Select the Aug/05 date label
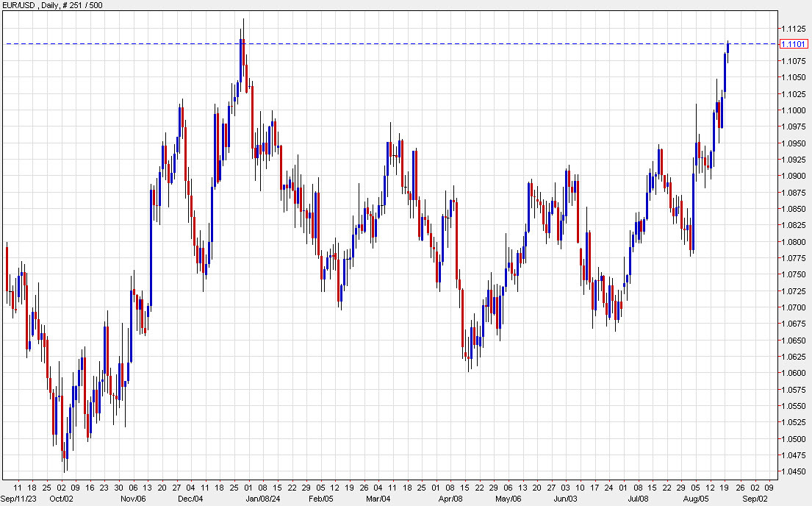 694,497
